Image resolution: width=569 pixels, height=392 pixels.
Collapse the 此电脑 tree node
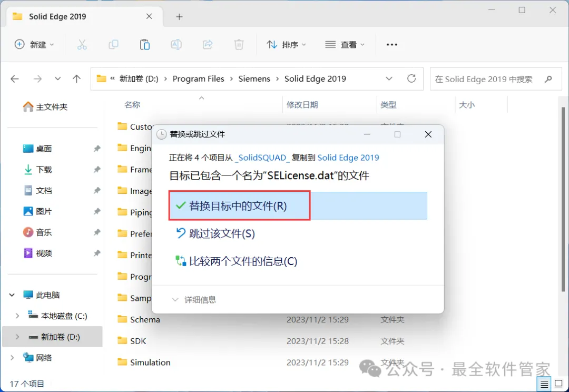(12, 295)
